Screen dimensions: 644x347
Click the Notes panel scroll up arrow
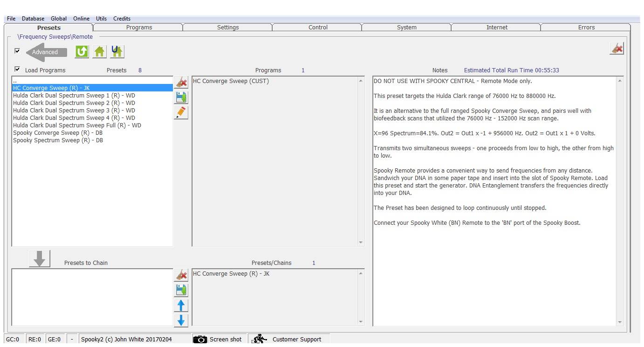pyautogui.click(x=619, y=81)
